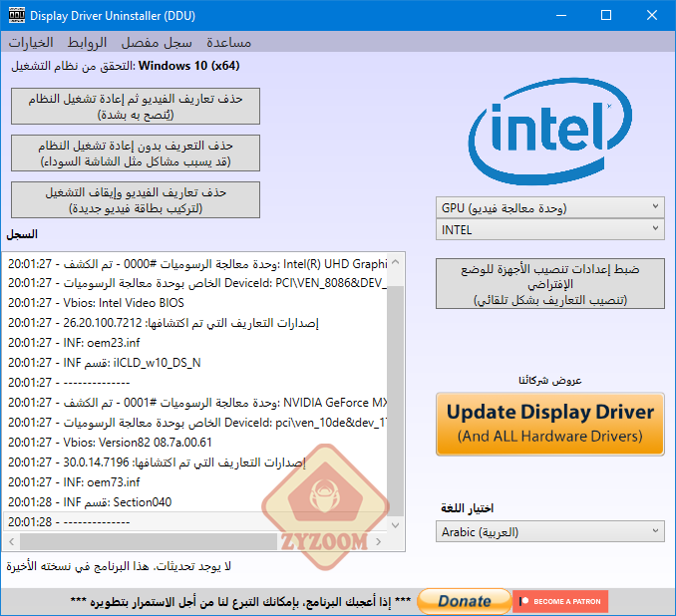Select log line with Intel(R) UHD Graphics
This screenshot has width=676, height=616.
coord(197,263)
